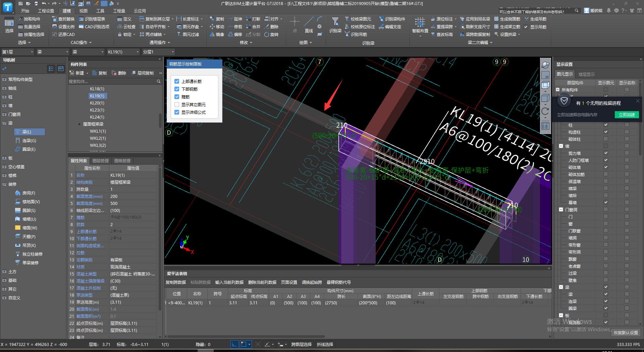Toggle 连梁 display element checkbox
This screenshot has height=352, width=644.
click(x=606, y=301)
